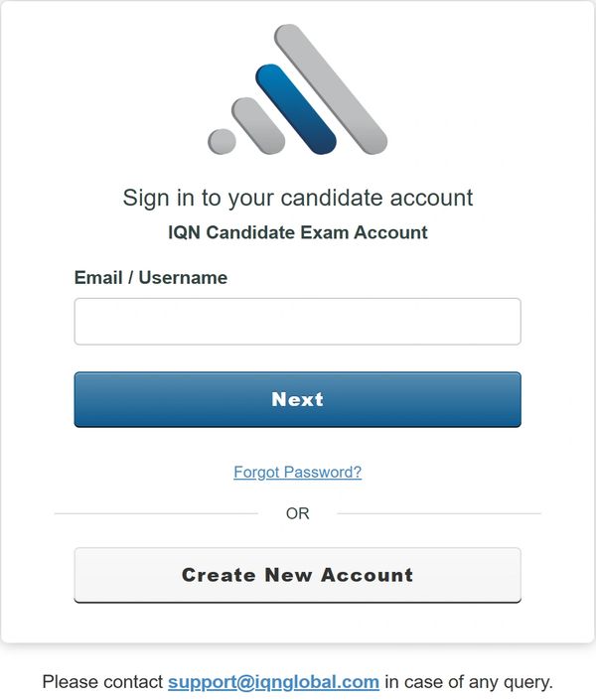Image resolution: width=596 pixels, height=700 pixels.
Task: Click the small gray dot in the logo
Action: pos(222,141)
